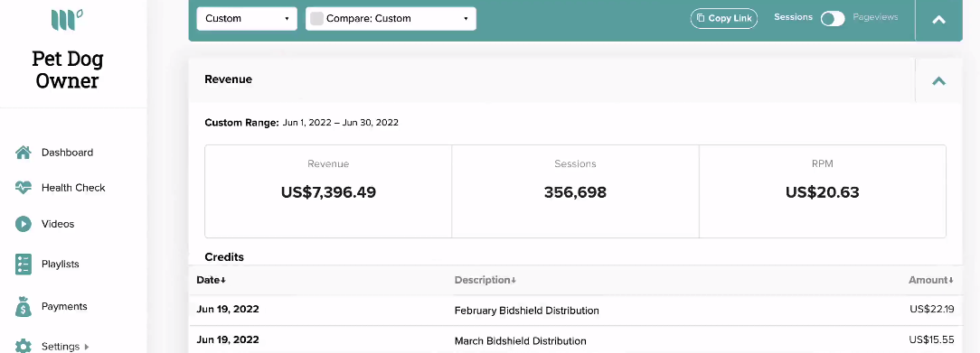Click the Health Check heartbeat icon
Screen dimensions: 980x353
point(24,188)
